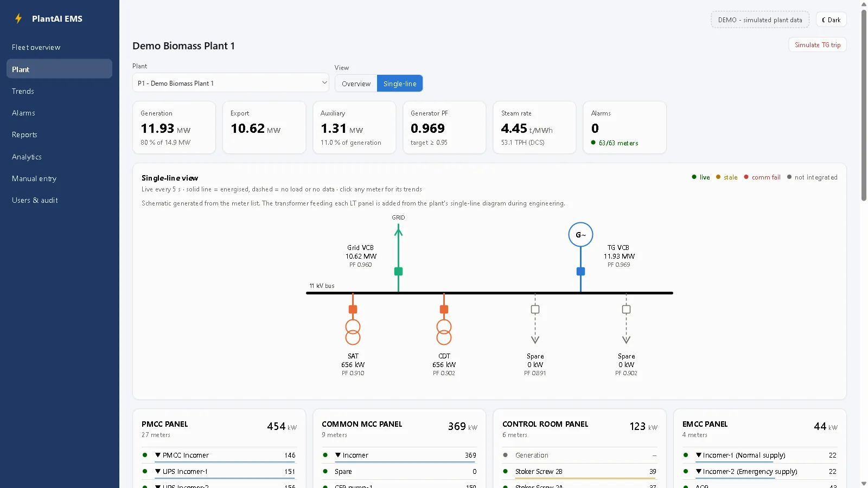Open Analytics from the sidebar
868x488 pixels.
click(59, 157)
